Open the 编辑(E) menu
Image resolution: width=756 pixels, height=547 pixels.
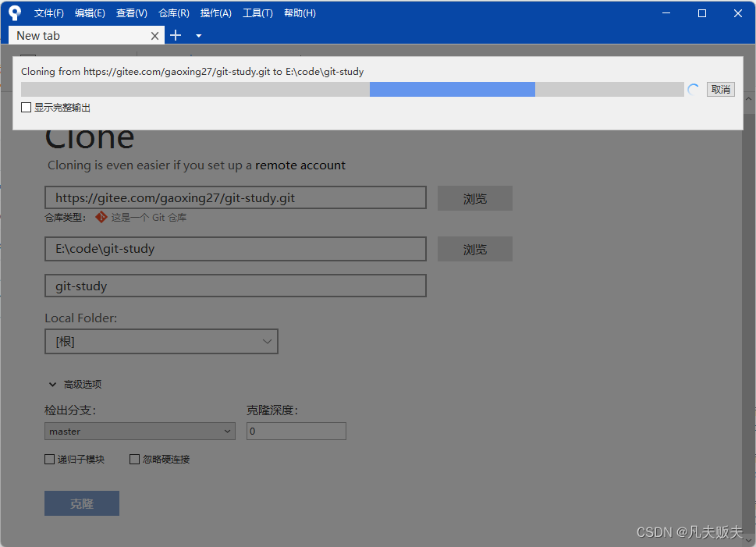[90, 13]
